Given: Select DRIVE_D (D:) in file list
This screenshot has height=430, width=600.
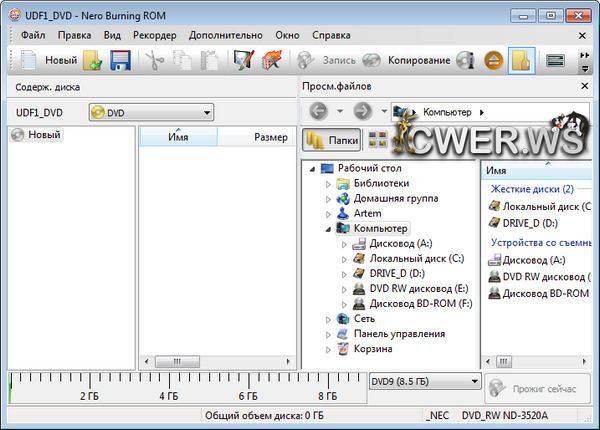Looking at the screenshot, I should click(x=523, y=223).
